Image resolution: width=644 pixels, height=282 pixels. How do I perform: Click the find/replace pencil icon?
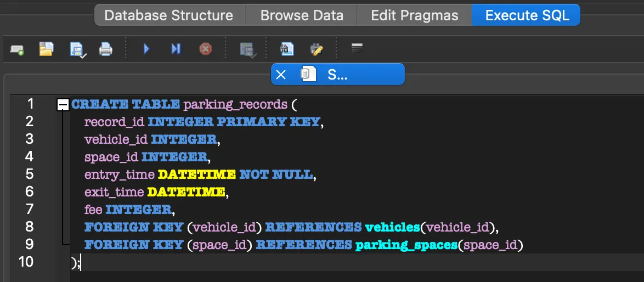[x=317, y=50]
